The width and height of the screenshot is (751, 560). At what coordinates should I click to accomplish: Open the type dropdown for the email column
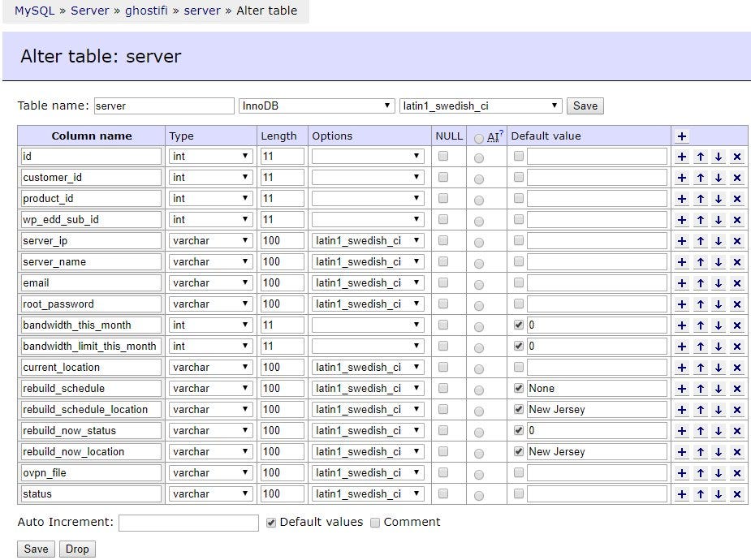point(210,282)
